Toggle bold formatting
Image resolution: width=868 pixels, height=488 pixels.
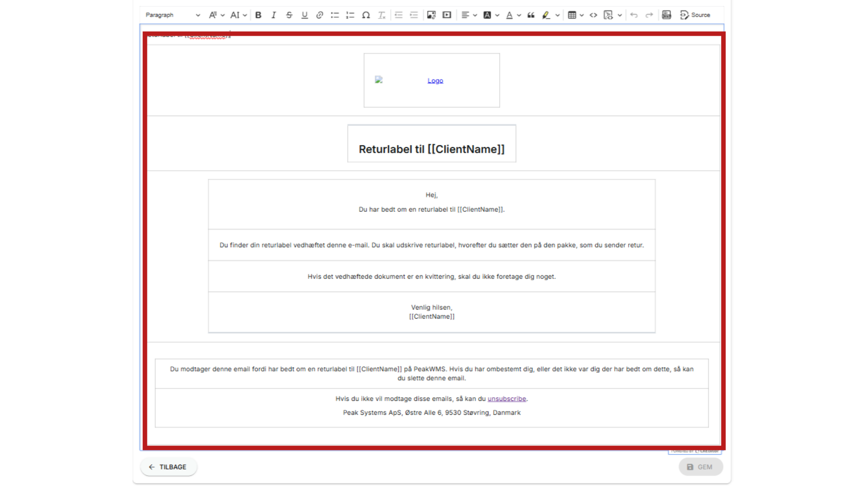click(x=258, y=15)
